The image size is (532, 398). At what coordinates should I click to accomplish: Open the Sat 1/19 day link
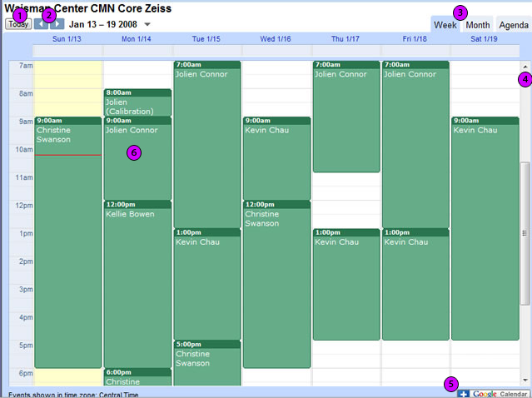click(x=485, y=39)
